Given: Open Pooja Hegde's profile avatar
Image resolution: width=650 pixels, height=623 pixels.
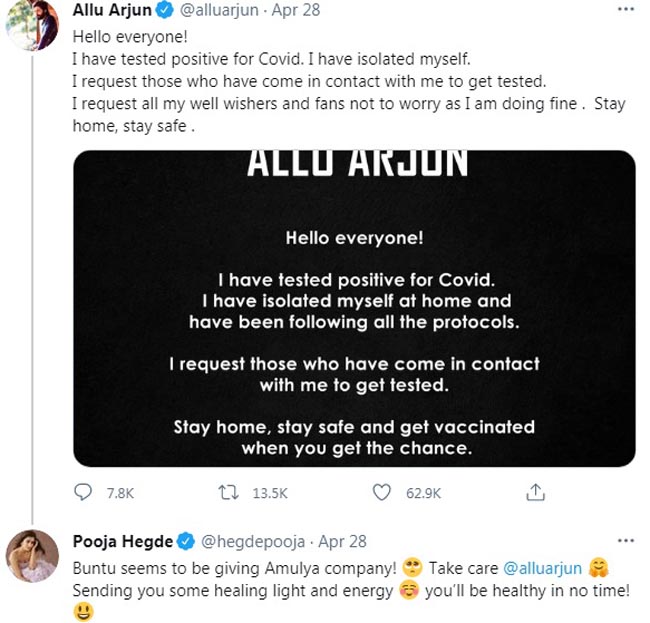Looking at the screenshot, I should click(x=33, y=555).
